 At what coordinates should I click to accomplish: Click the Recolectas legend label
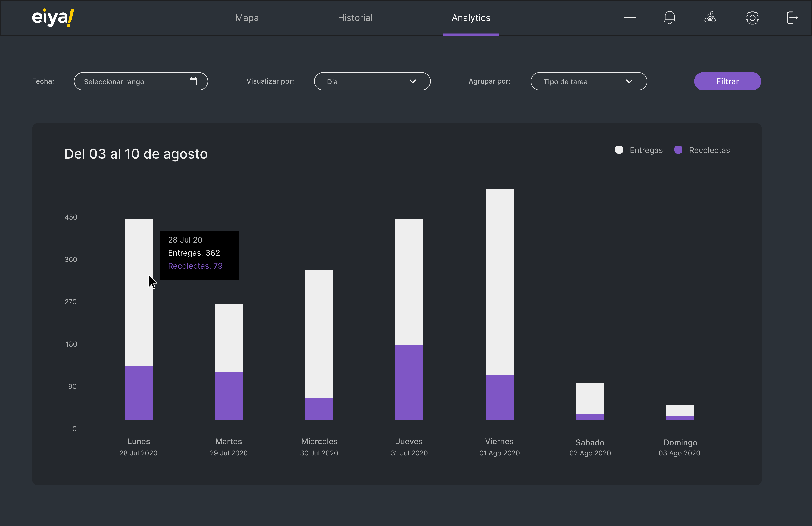coord(709,150)
